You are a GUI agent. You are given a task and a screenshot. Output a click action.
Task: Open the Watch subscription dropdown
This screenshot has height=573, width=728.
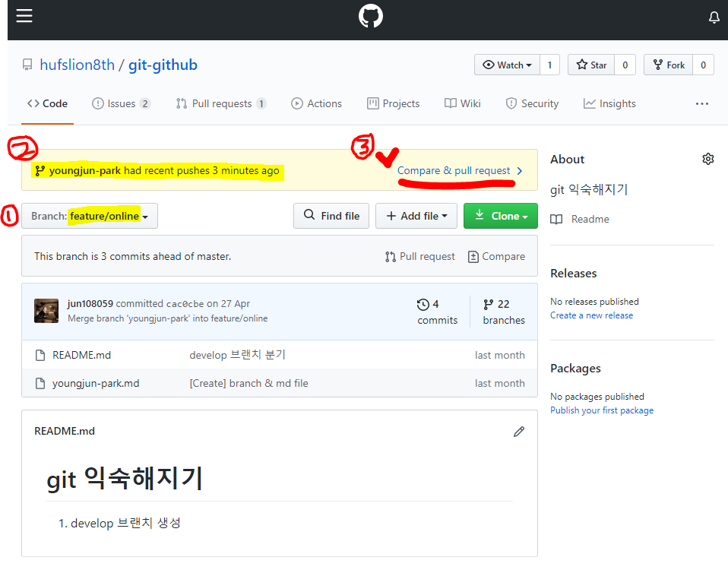(x=507, y=65)
